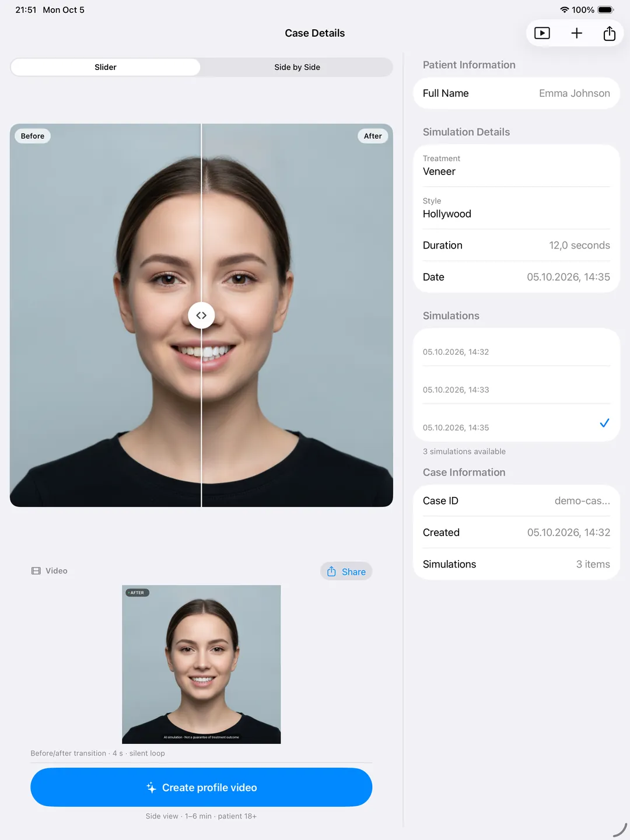Image resolution: width=630 pixels, height=840 pixels.
Task: Tap the Case Information header
Action: tap(464, 473)
